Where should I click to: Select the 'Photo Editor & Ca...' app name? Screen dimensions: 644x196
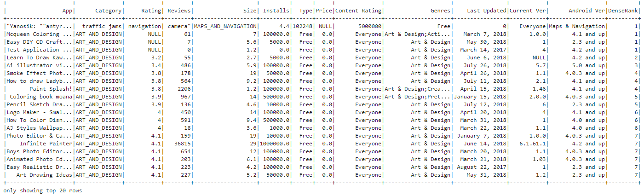click(39, 136)
